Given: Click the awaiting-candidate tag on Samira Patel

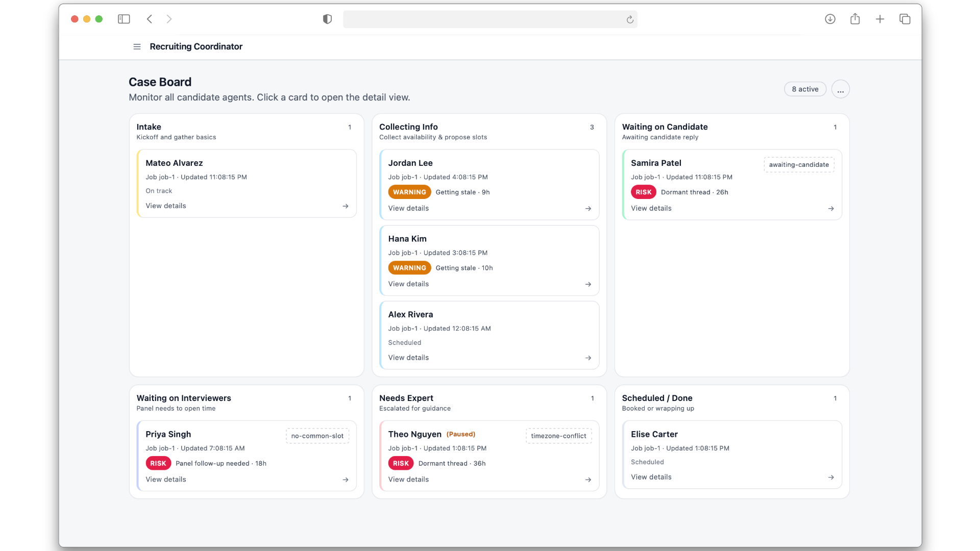Looking at the screenshot, I should 799,164.
